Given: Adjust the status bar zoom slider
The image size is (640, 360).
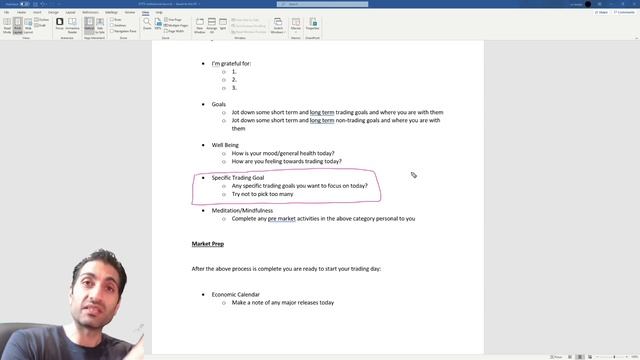Looking at the screenshot, I should tap(614, 357).
